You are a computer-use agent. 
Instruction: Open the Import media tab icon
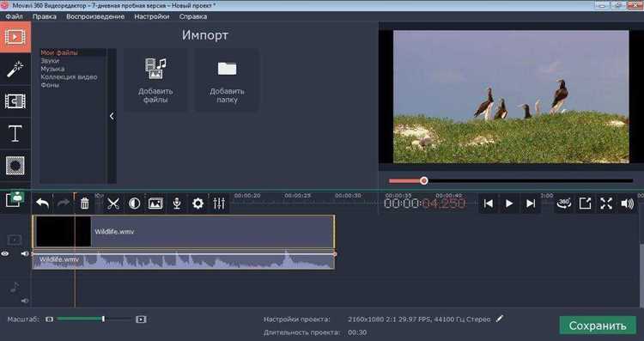pos(15,37)
